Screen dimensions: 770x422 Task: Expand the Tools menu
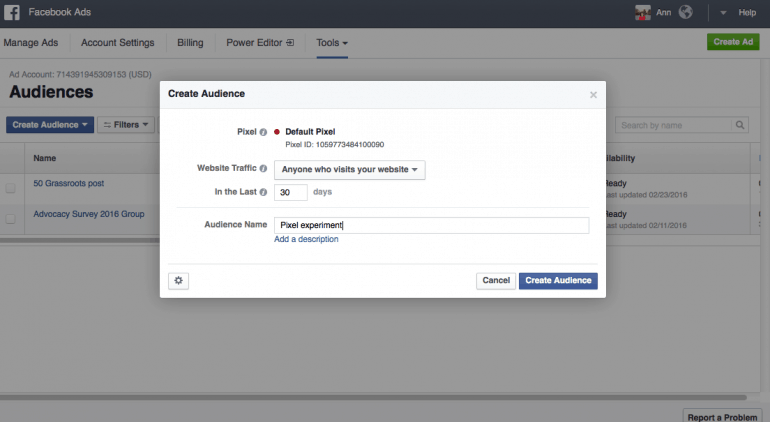coord(332,43)
